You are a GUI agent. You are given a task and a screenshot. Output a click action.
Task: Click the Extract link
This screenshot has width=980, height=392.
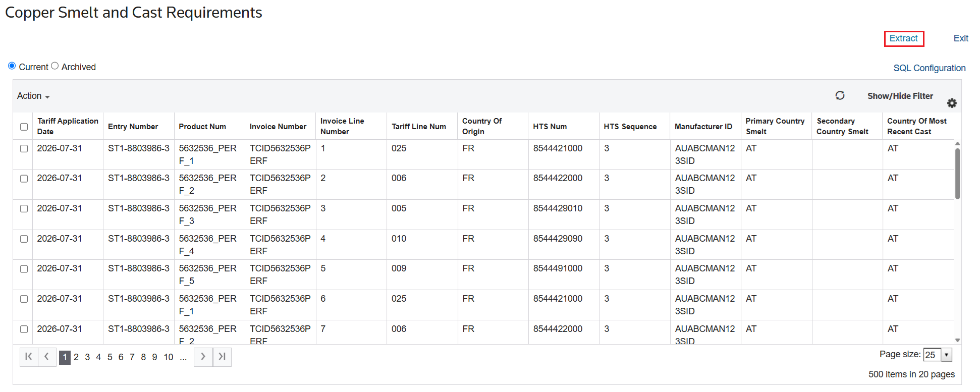[x=904, y=38]
